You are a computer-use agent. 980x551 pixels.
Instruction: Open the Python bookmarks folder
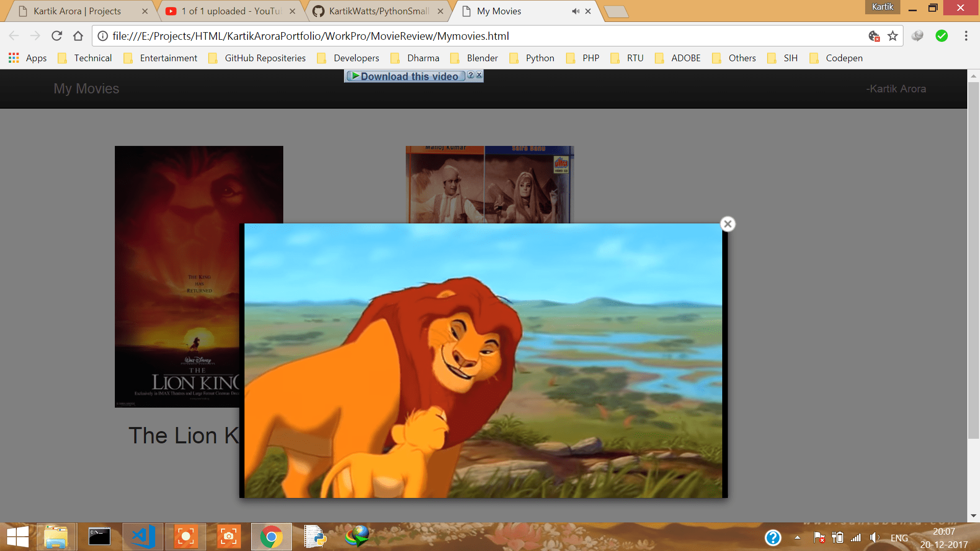(532, 58)
